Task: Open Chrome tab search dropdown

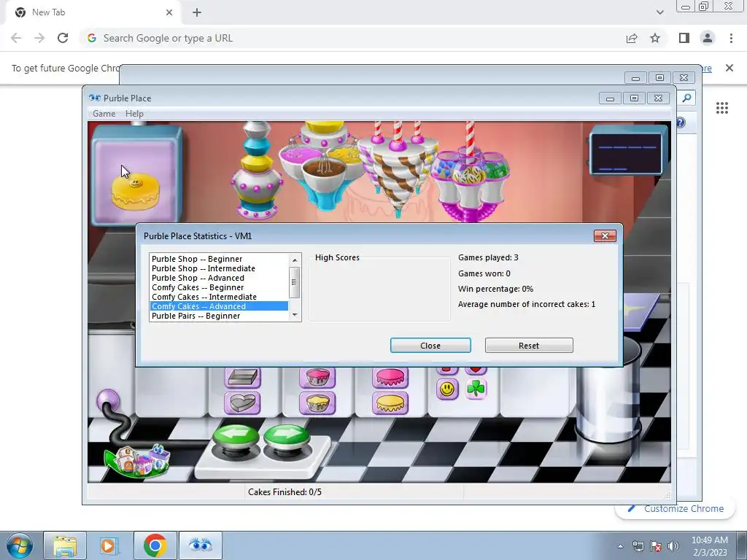Action: (659, 12)
